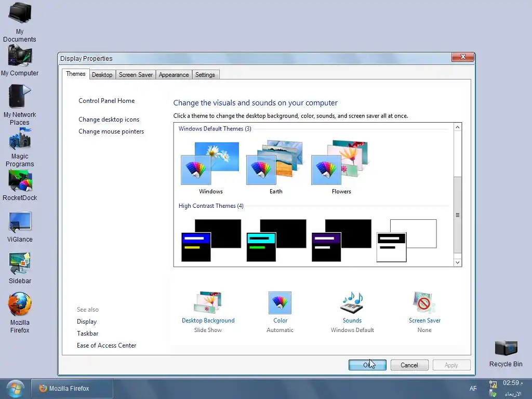Click theme list scroll up arrow
The height and width of the screenshot is (399, 532).
coord(457,127)
